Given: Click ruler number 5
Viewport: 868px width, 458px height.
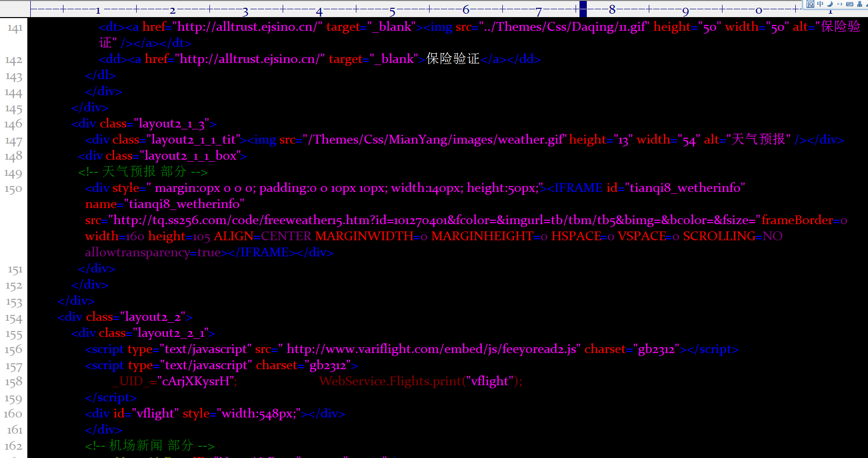Looking at the screenshot, I should (x=392, y=10).
